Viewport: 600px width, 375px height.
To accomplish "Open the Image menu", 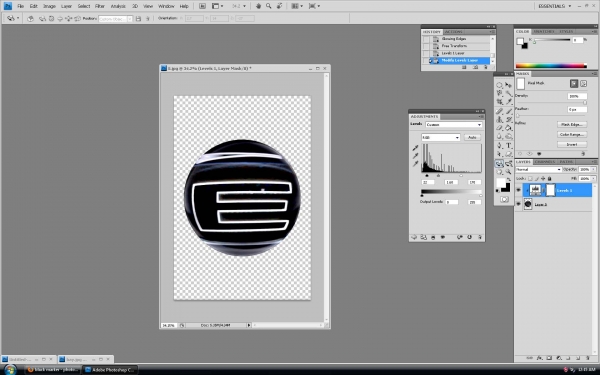I will 49,6.
